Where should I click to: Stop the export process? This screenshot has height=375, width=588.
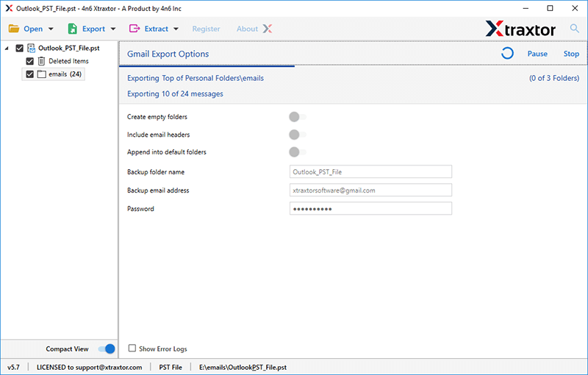tap(571, 54)
